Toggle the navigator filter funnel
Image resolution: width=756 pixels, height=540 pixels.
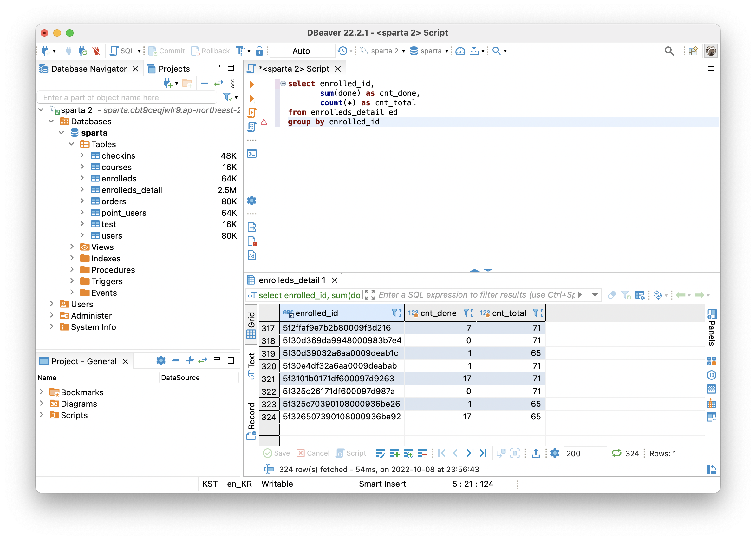227,97
